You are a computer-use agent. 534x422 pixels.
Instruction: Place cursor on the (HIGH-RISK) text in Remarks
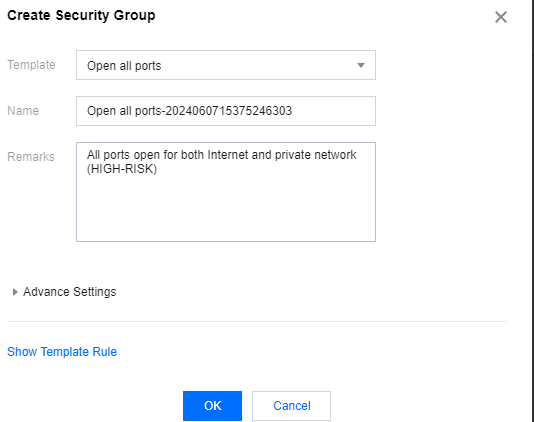pos(122,169)
